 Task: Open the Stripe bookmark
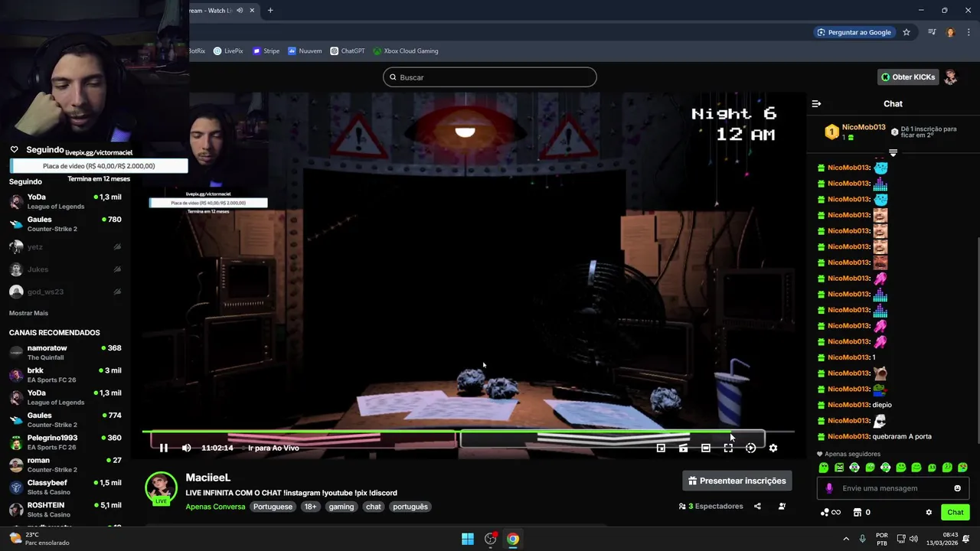point(266,51)
